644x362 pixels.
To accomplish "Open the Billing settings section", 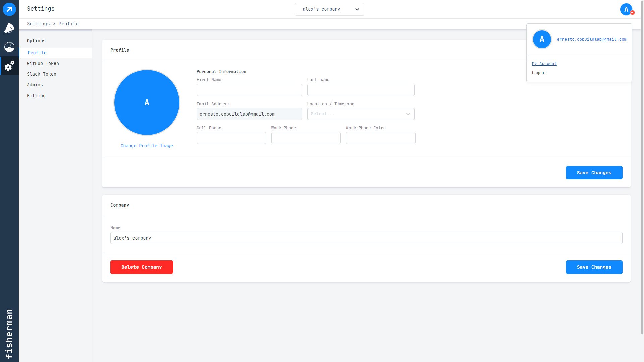I will coord(36,96).
